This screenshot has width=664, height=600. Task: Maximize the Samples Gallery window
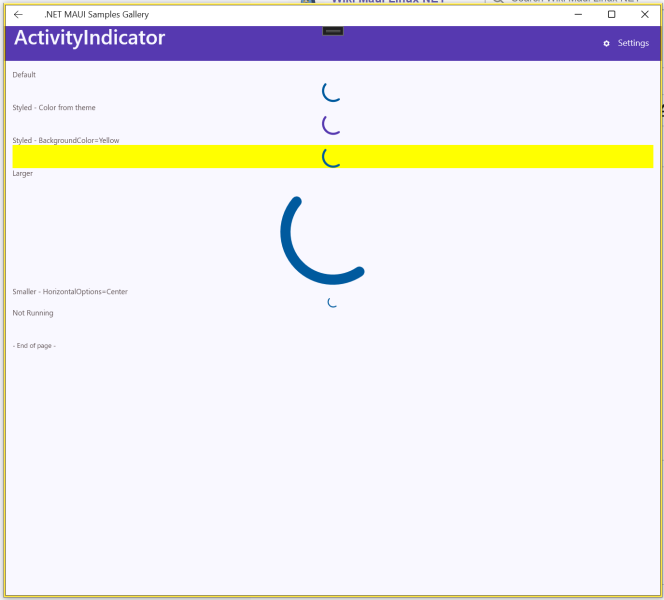(x=611, y=14)
